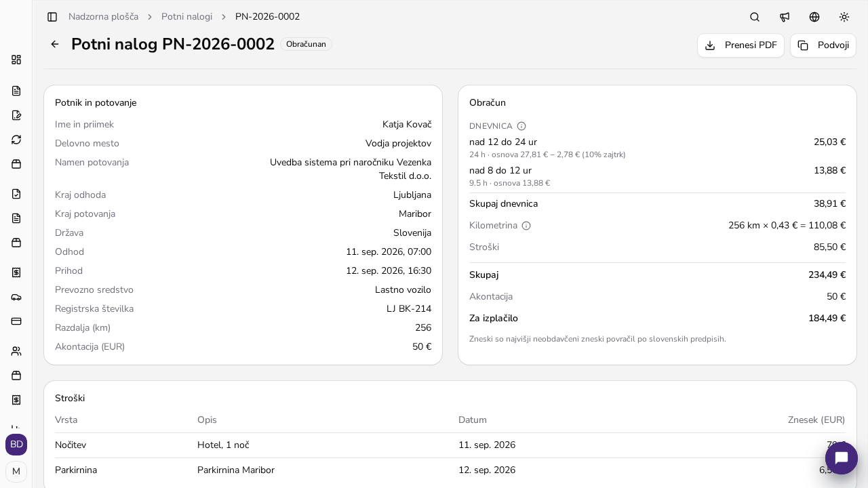
Task: Show info tooltip next to Dnevnica
Action: pyautogui.click(x=521, y=126)
